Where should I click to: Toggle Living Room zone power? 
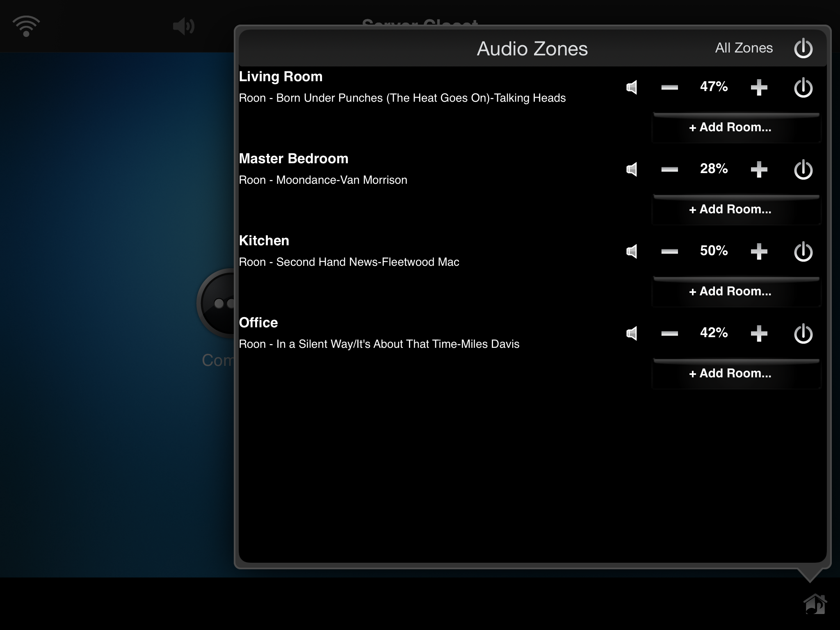803,87
